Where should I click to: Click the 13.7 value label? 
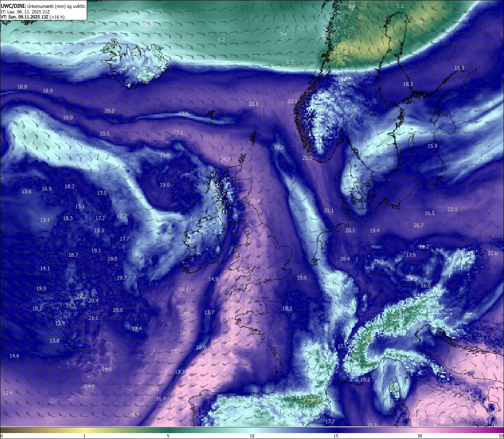click(209, 313)
